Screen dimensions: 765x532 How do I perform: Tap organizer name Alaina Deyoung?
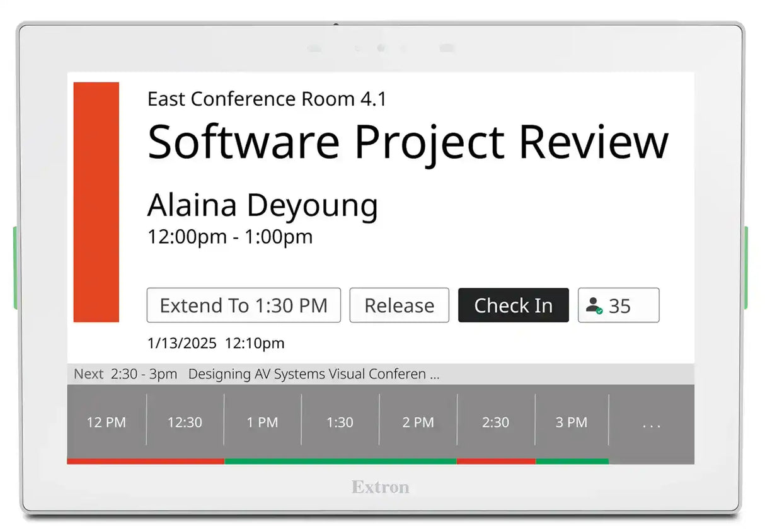[262, 205]
